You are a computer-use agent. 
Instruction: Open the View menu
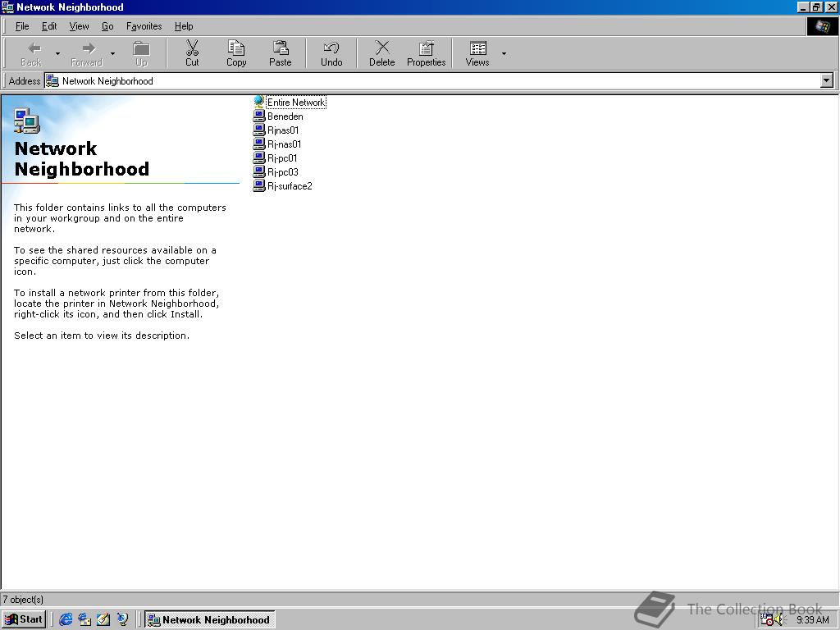click(x=80, y=26)
